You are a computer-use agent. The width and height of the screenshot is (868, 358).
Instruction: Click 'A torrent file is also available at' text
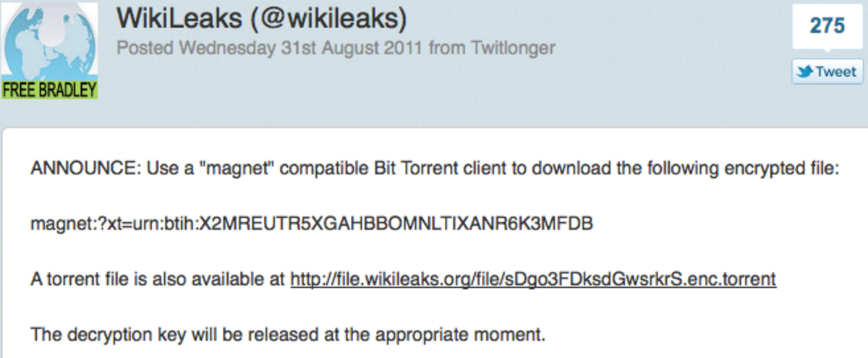click(158, 278)
